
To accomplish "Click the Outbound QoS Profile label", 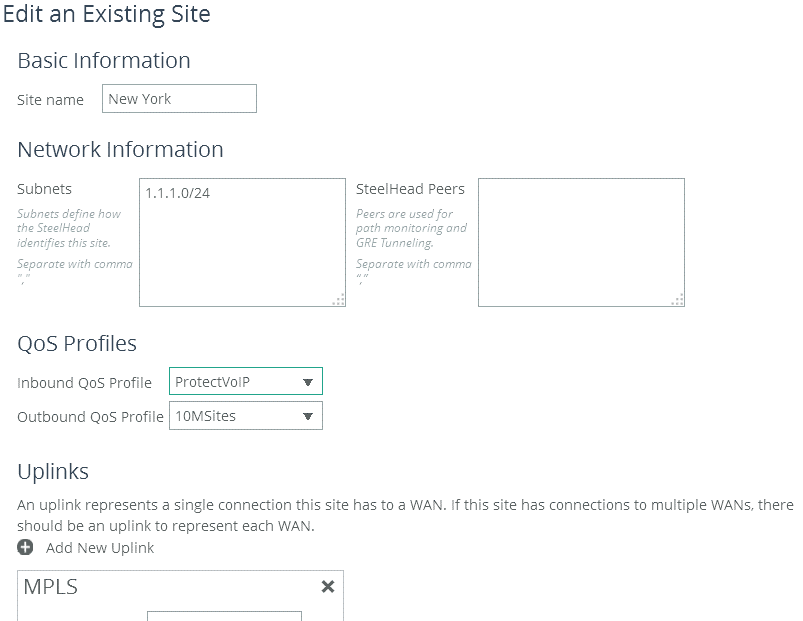I will [90, 417].
